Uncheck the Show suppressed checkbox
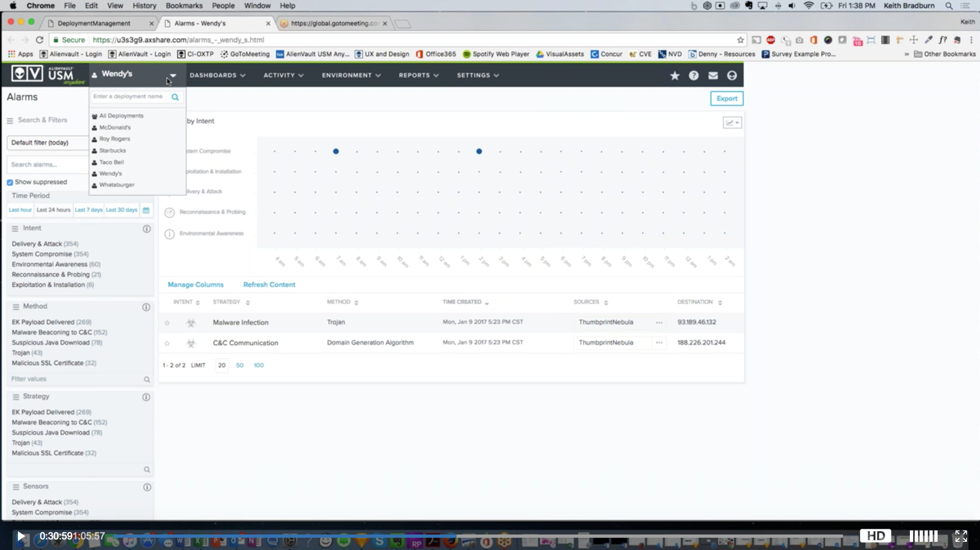The height and width of the screenshot is (550, 980). click(x=9, y=182)
